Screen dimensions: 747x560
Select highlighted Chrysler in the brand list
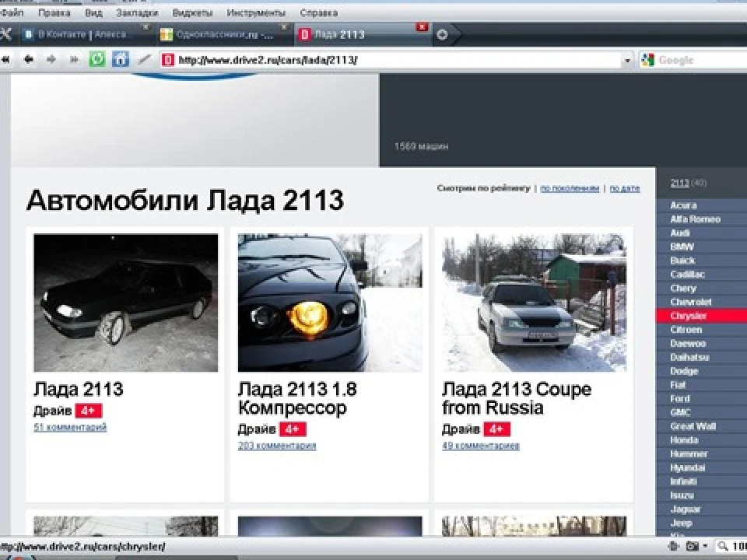(701, 316)
